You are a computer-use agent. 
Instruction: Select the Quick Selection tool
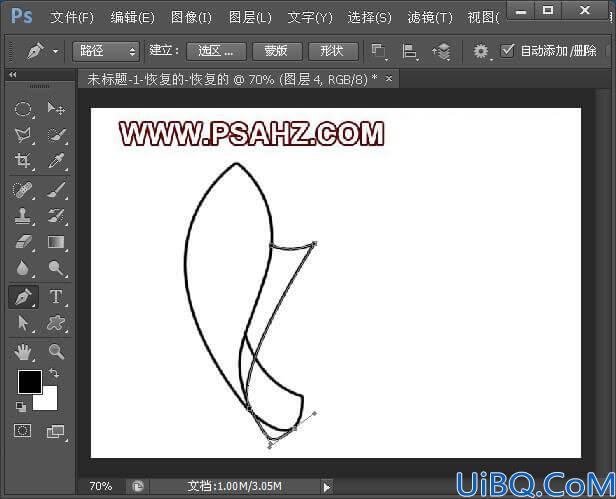pyautogui.click(x=56, y=135)
